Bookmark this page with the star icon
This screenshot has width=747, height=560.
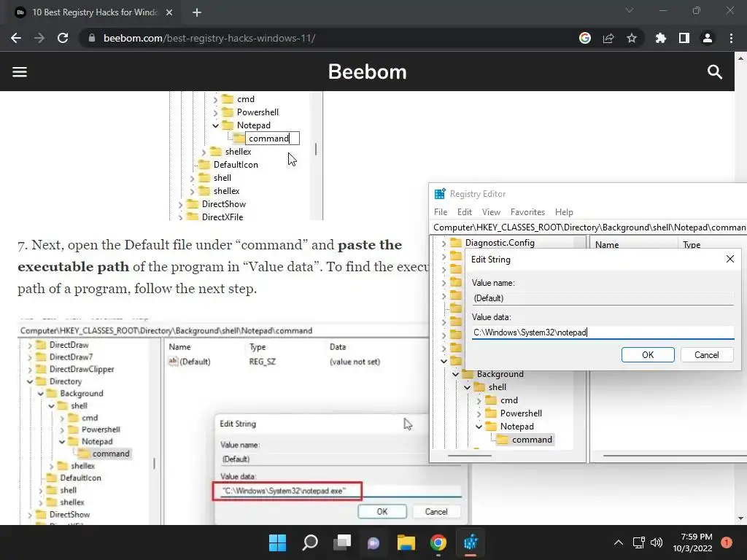[631, 38]
